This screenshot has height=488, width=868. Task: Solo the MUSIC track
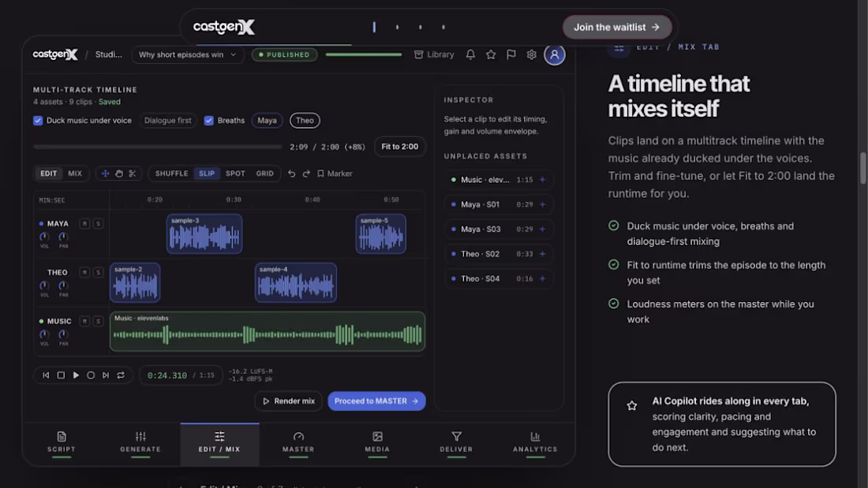pos(98,321)
